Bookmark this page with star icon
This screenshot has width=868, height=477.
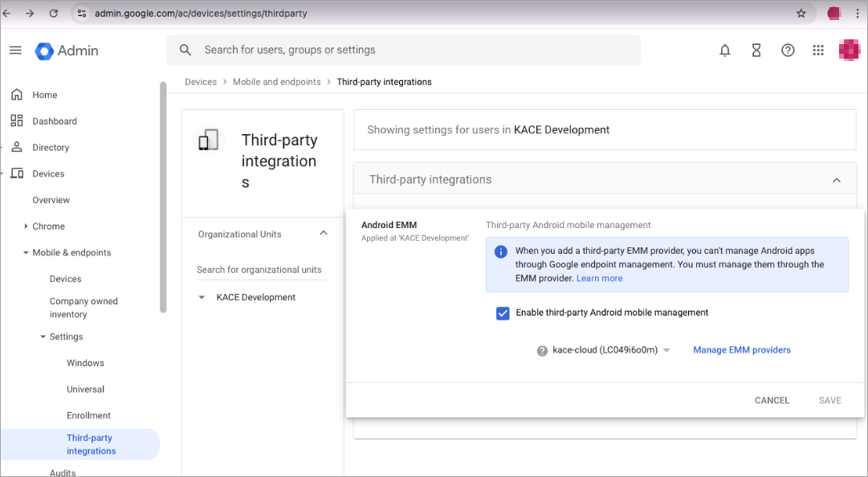[x=801, y=14]
